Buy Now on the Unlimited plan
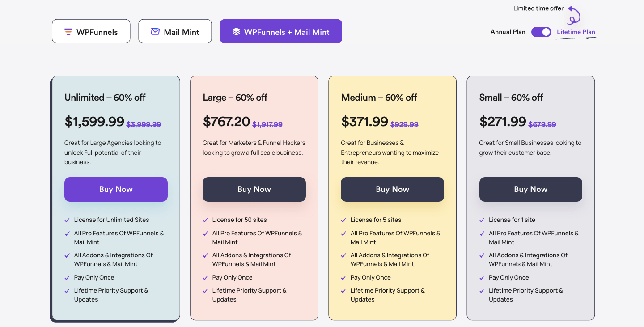This screenshot has height=327, width=644. coord(116,189)
